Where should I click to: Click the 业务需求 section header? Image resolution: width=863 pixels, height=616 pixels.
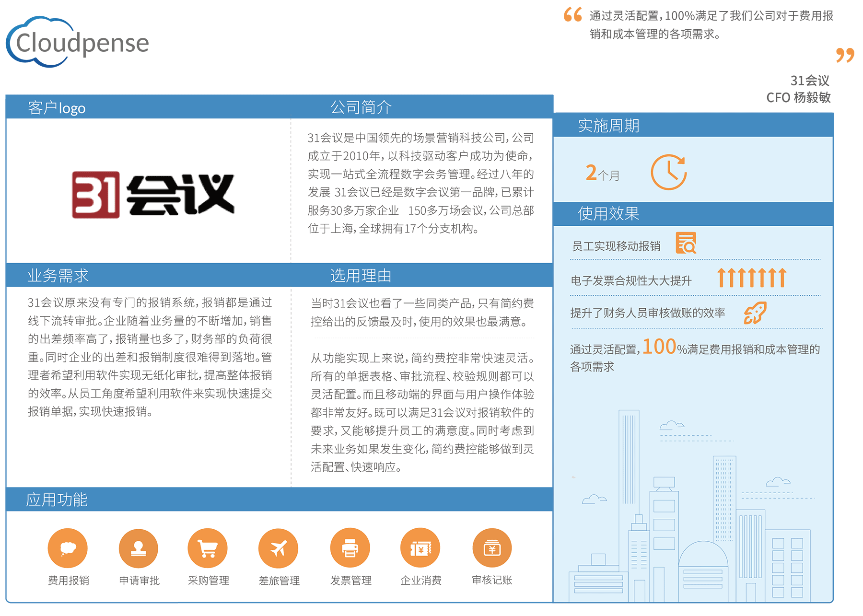point(58,276)
